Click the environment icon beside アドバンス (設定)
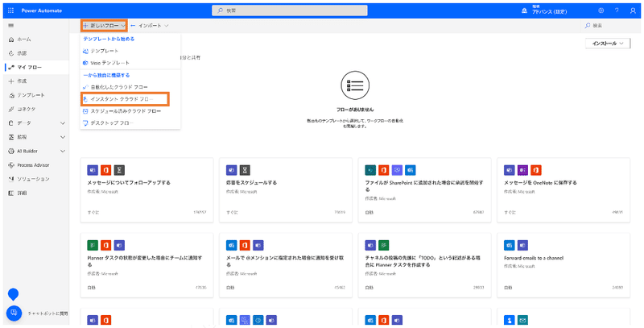The width and height of the screenshot is (644, 328). [525, 10]
